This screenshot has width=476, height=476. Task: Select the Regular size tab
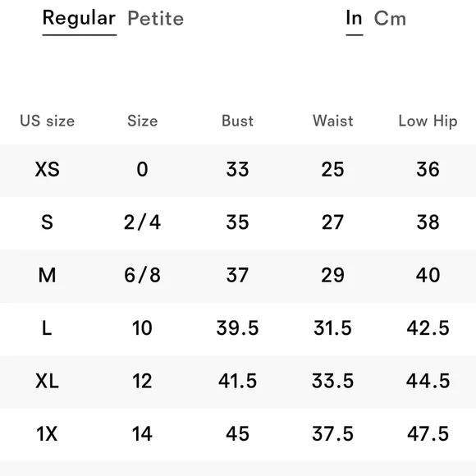(x=80, y=20)
